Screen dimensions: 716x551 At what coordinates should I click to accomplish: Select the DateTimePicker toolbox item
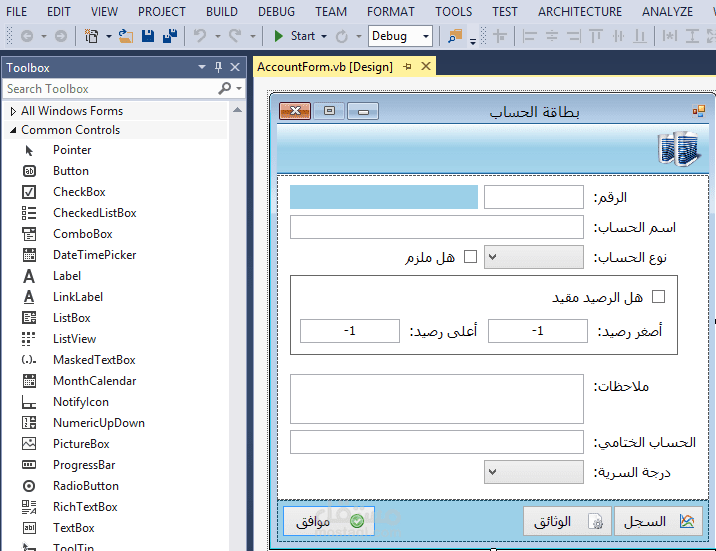point(95,255)
